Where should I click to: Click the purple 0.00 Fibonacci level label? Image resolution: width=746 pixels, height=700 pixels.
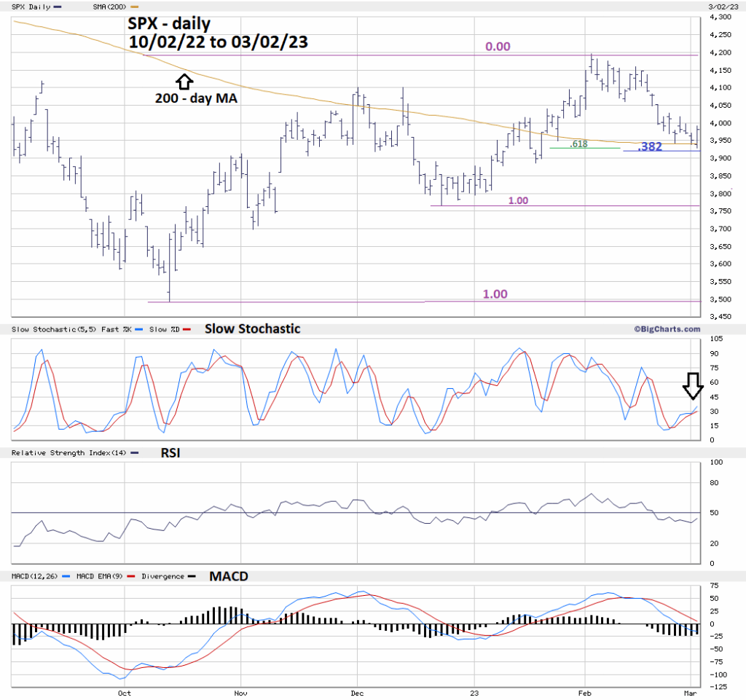(498, 47)
